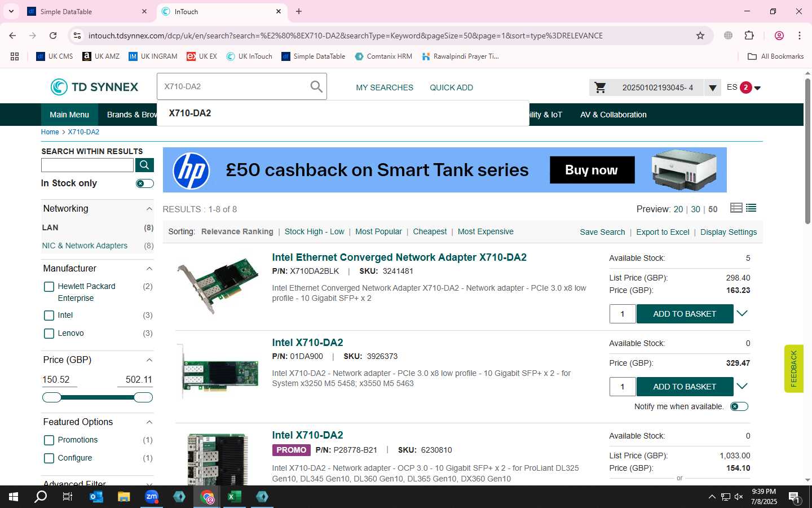Open File Explorer from taskbar
This screenshot has width=812, height=508.
123,497
